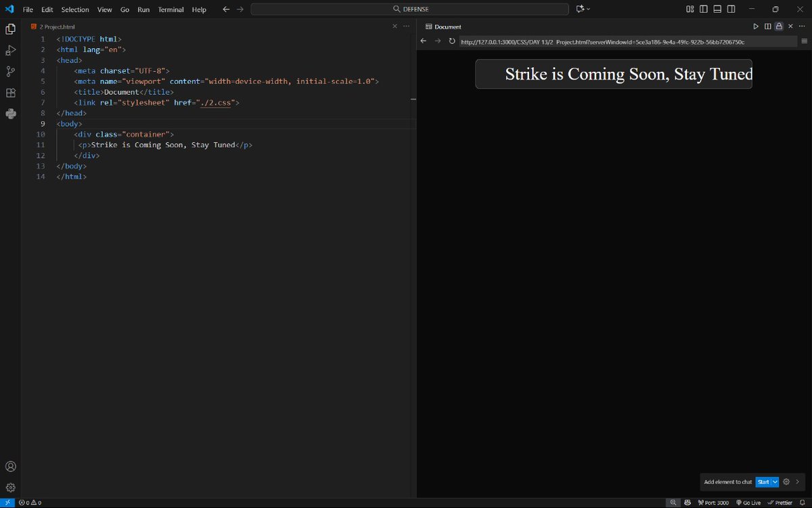This screenshot has height=508, width=812.
Task: Open the Accounts menu icon
Action: [x=10, y=467]
